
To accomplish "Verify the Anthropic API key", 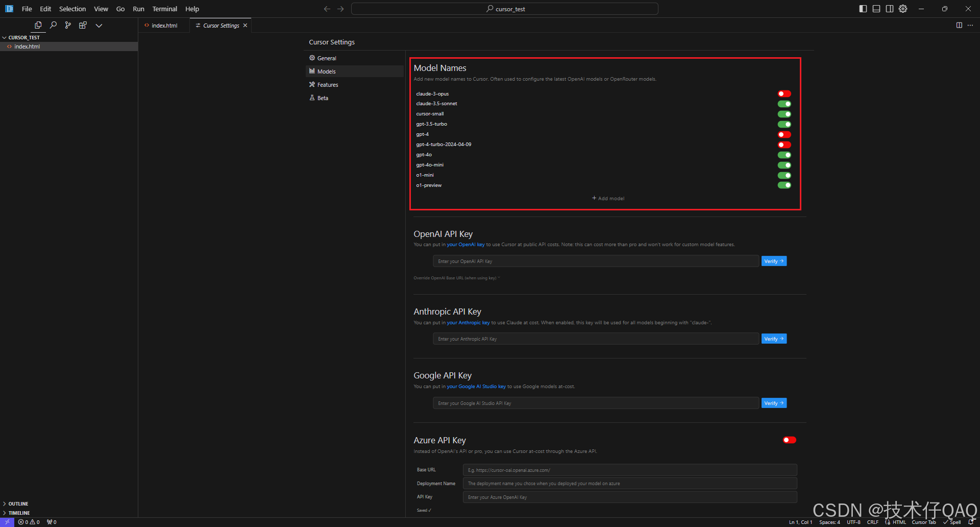I will pos(774,339).
